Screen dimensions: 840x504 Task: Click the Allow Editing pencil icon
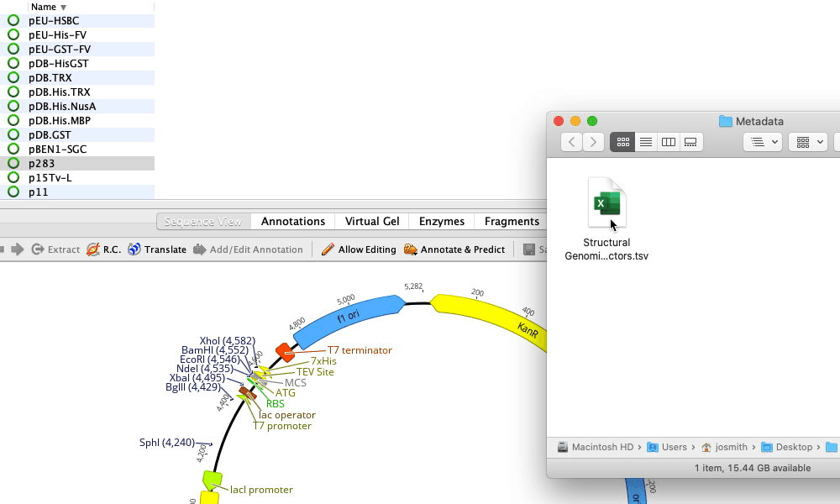[328, 249]
